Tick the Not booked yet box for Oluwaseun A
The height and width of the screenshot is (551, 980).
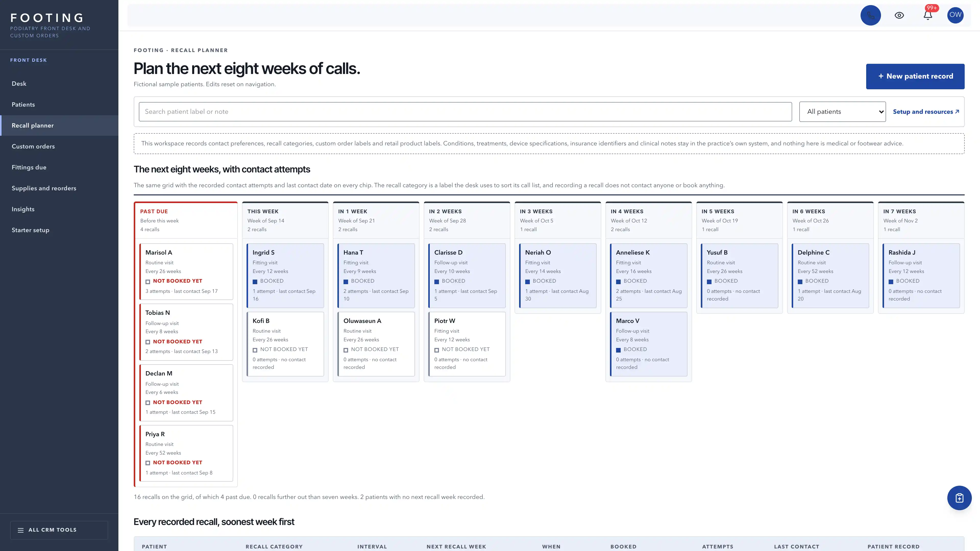[346, 350]
